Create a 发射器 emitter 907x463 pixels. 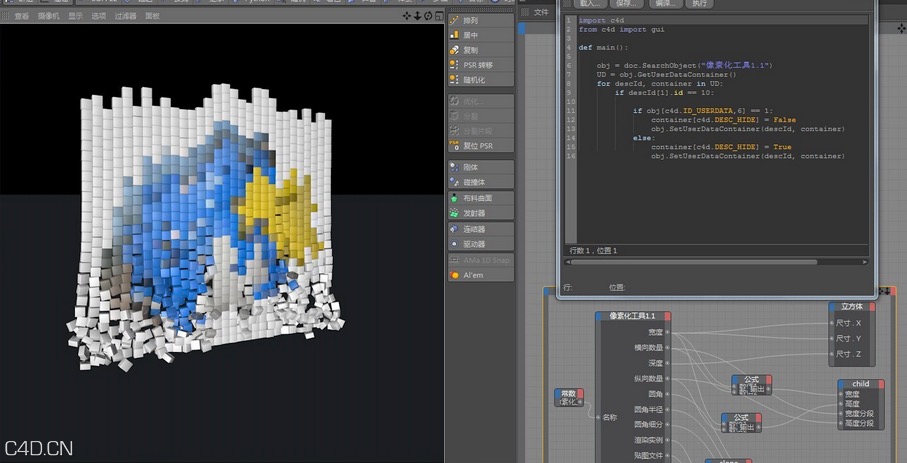[481, 213]
